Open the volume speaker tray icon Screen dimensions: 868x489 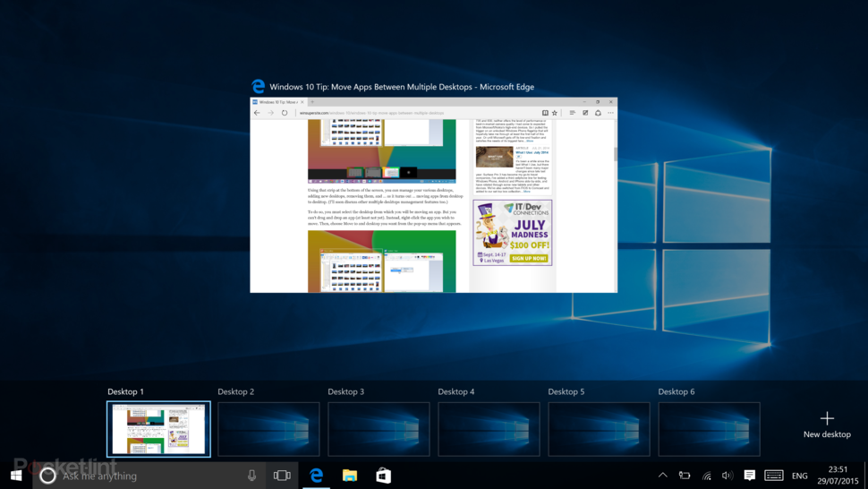click(728, 476)
